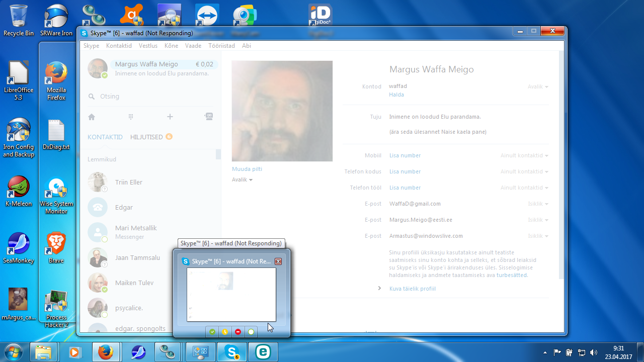Click the Muuda pilti link
644x362 pixels.
tap(247, 169)
